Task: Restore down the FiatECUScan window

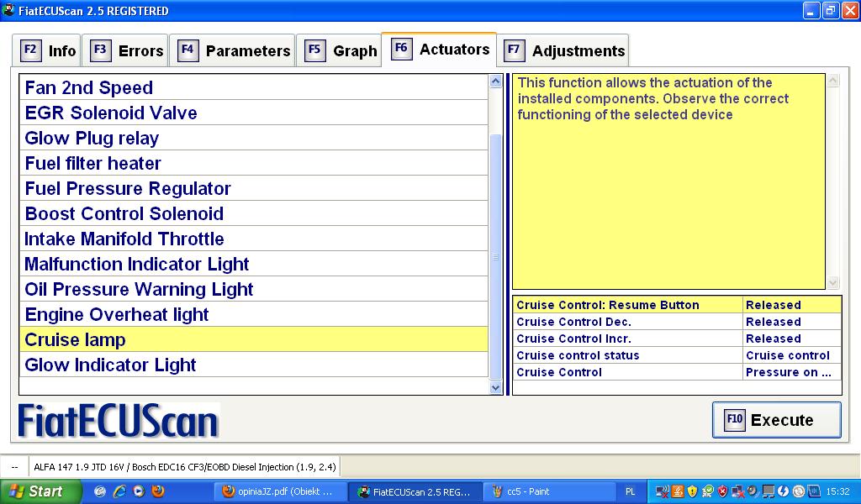Action: (831, 10)
